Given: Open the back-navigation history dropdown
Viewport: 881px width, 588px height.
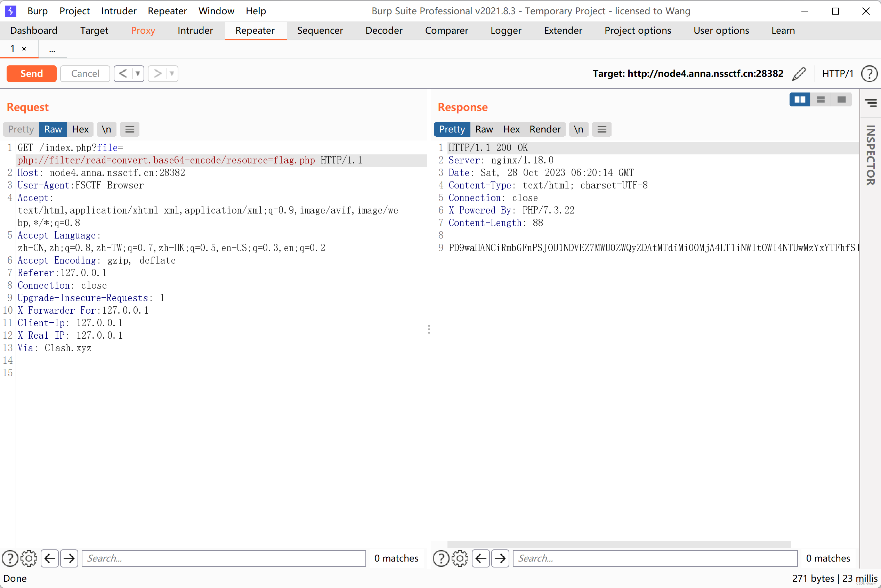Looking at the screenshot, I should click(137, 73).
